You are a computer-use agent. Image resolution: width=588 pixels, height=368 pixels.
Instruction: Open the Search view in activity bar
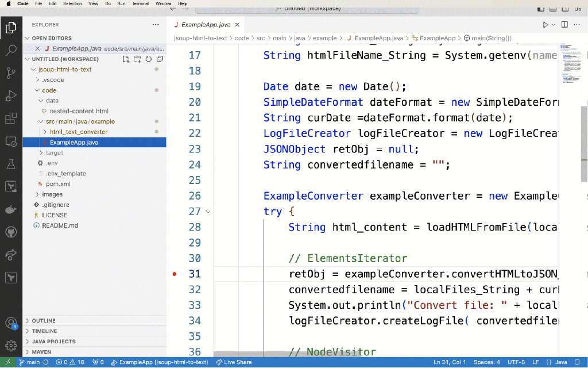[x=11, y=50]
